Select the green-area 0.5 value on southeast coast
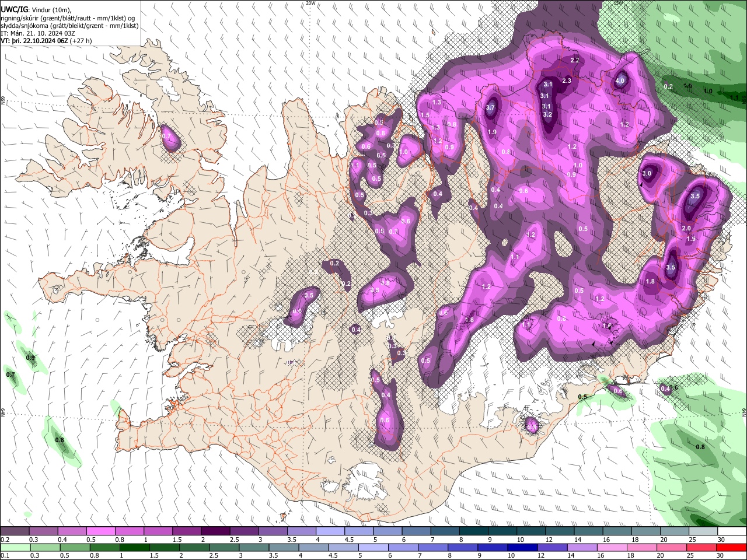The image size is (747, 560). point(582,397)
